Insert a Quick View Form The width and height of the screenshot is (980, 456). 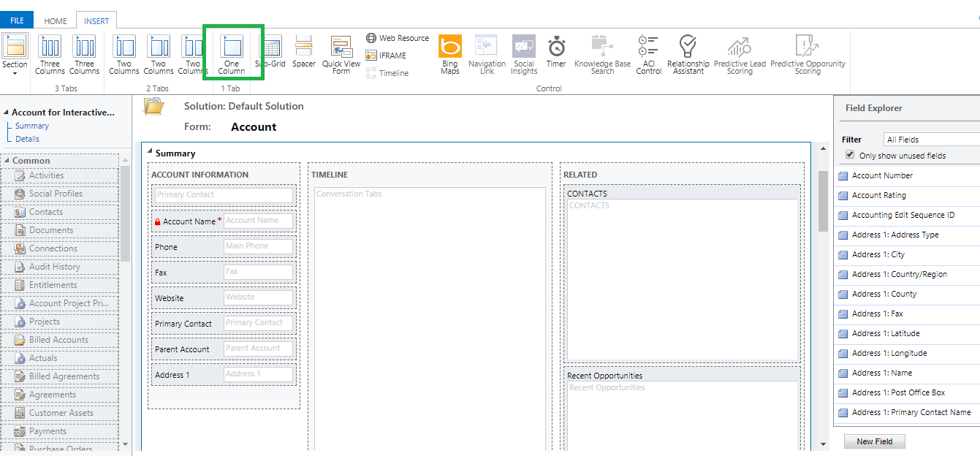341,55
